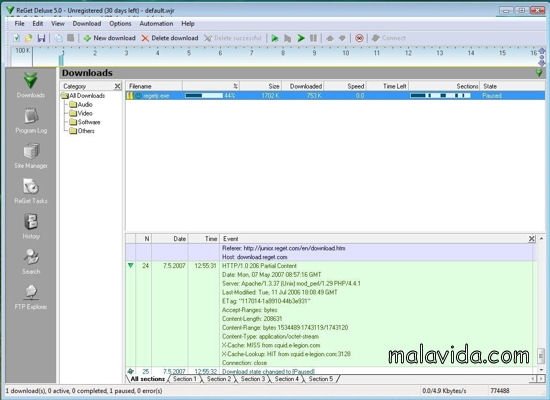The height and width of the screenshot is (400, 550).
Task: Switch to the Section 1 log tab
Action: 185,379
